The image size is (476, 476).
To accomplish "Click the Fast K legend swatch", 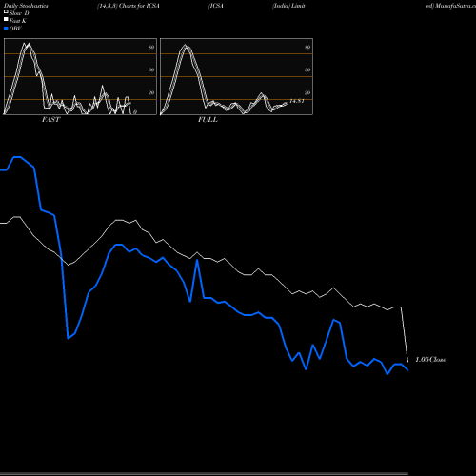I will 6,19.
